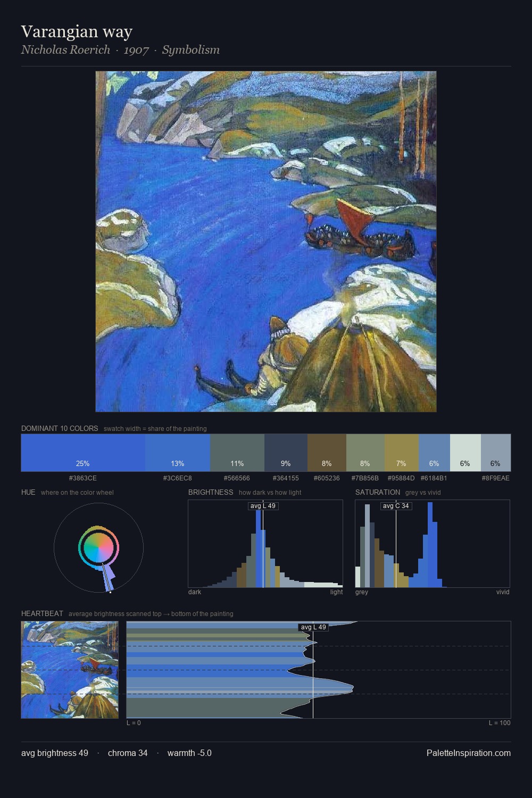Viewport: 532px width, 798px height.
Task: Click 'swatch width = share of the painting' caption
Action: tap(155, 428)
